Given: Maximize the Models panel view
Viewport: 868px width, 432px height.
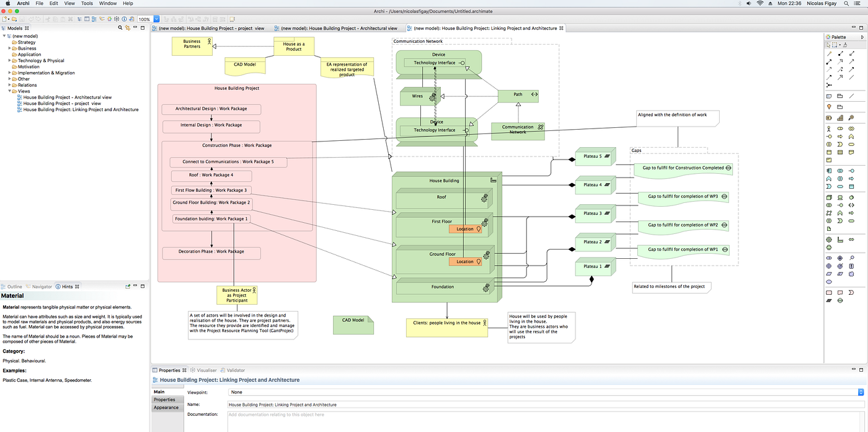Looking at the screenshot, I should tap(143, 28).
